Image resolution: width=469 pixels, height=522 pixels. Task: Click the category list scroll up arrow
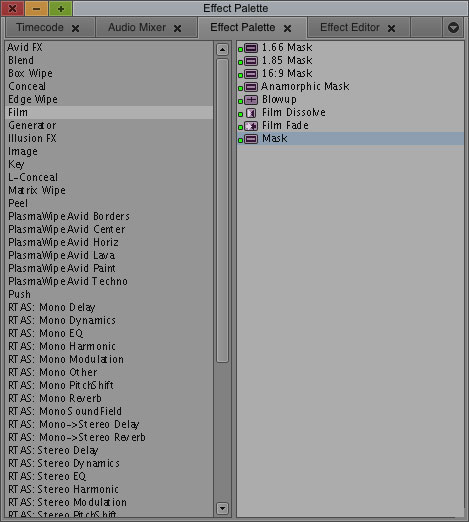click(x=222, y=50)
